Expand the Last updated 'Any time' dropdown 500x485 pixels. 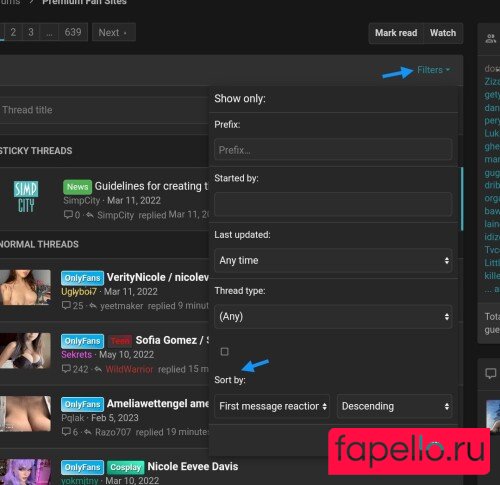coord(333,260)
